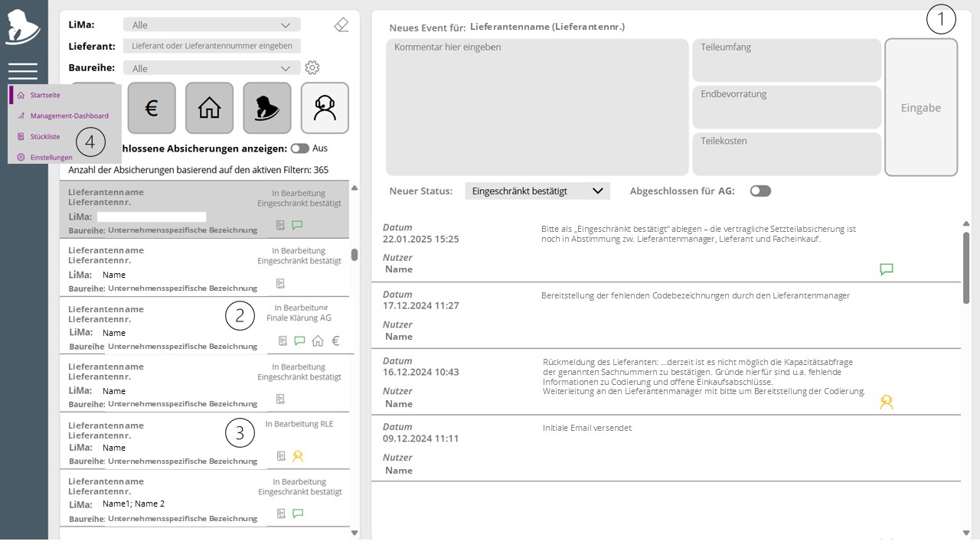Open the Baureihe gear settings icon
The image size is (980, 551).
tap(312, 67)
